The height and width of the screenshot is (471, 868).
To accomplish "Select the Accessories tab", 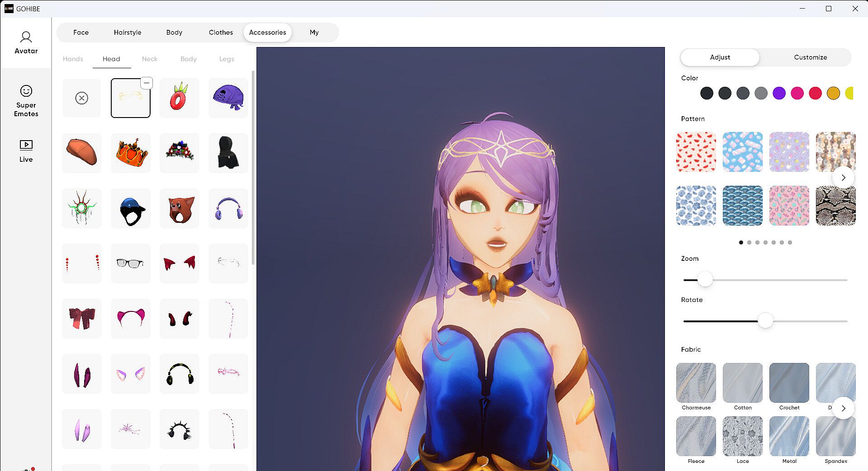I will (x=268, y=33).
